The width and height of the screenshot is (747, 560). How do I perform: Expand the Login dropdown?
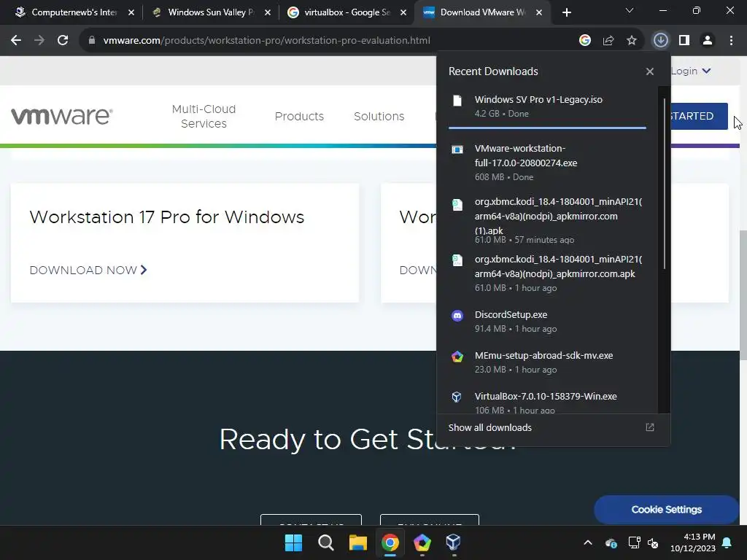(691, 71)
